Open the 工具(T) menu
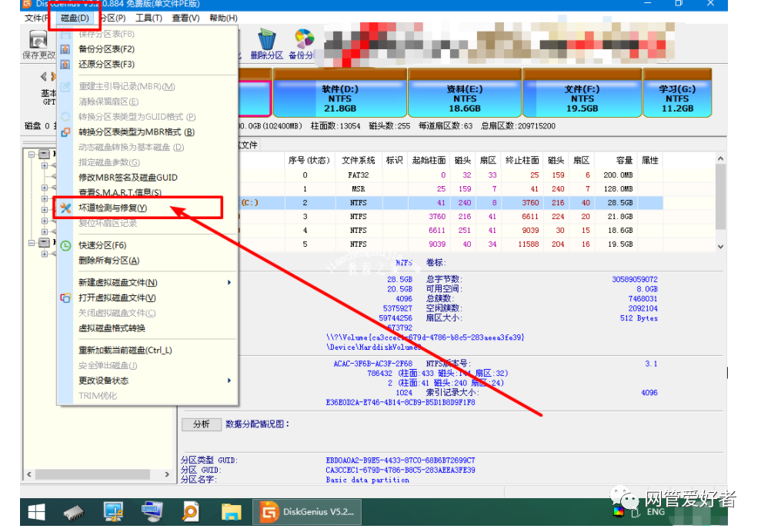The height and width of the screenshot is (532, 761). click(x=149, y=18)
